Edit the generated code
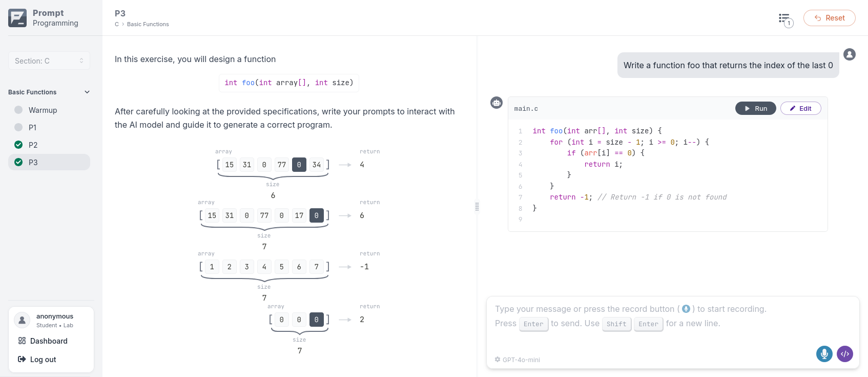 click(800, 108)
